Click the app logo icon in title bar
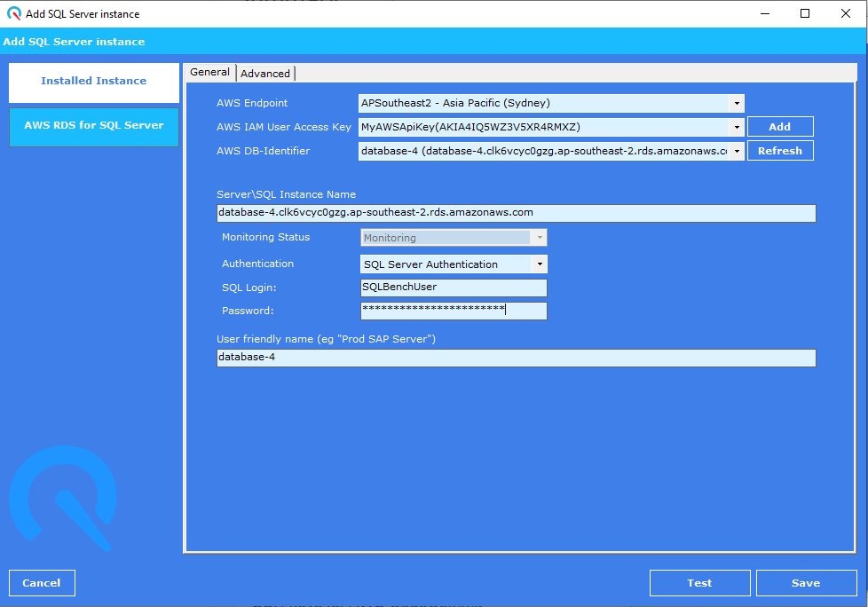This screenshot has height=607, width=868. (x=13, y=13)
